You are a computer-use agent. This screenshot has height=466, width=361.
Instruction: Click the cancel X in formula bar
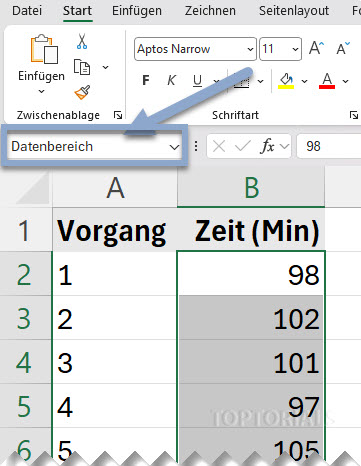(x=219, y=146)
